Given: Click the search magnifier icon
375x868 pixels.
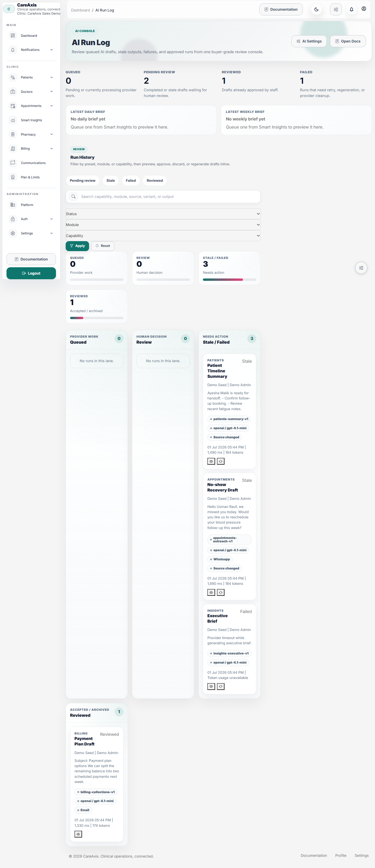Looking at the screenshot, I should [x=73, y=196].
